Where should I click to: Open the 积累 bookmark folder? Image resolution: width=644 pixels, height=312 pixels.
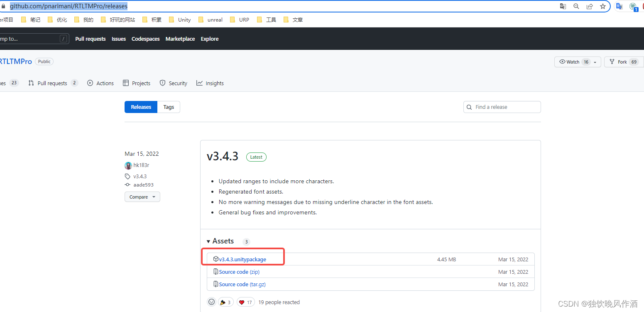coord(152,20)
